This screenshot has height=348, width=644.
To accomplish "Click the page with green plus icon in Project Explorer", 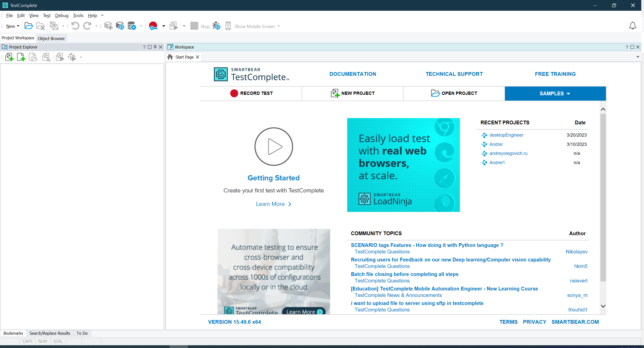I will [x=21, y=57].
